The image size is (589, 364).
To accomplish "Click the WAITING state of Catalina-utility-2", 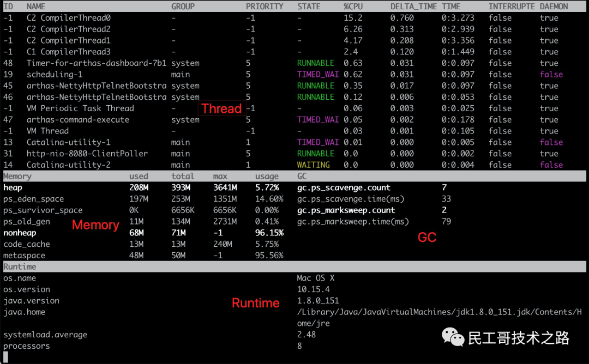I will [313, 165].
